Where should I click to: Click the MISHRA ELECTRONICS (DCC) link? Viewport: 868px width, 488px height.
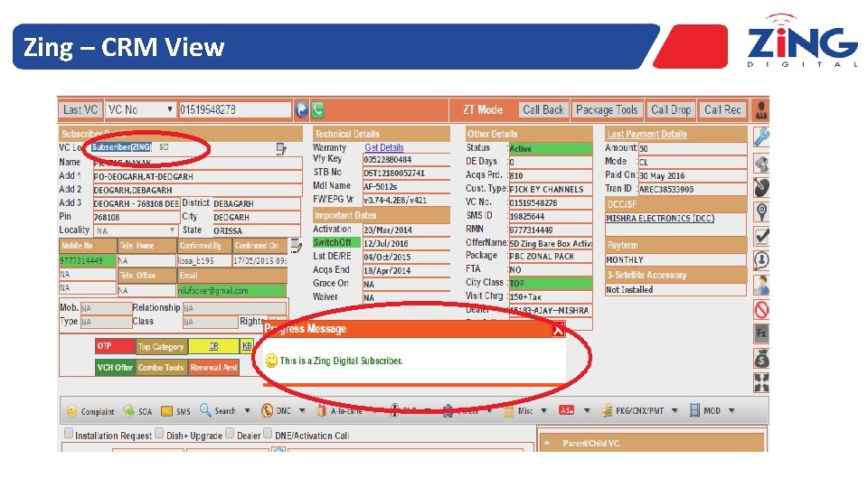pyautogui.click(x=660, y=219)
